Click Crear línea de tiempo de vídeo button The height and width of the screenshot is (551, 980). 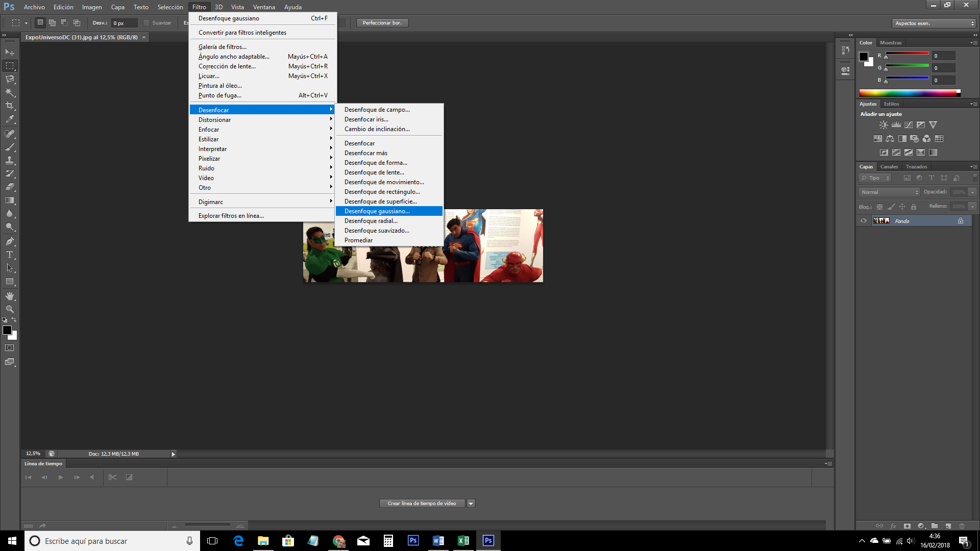tap(422, 504)
